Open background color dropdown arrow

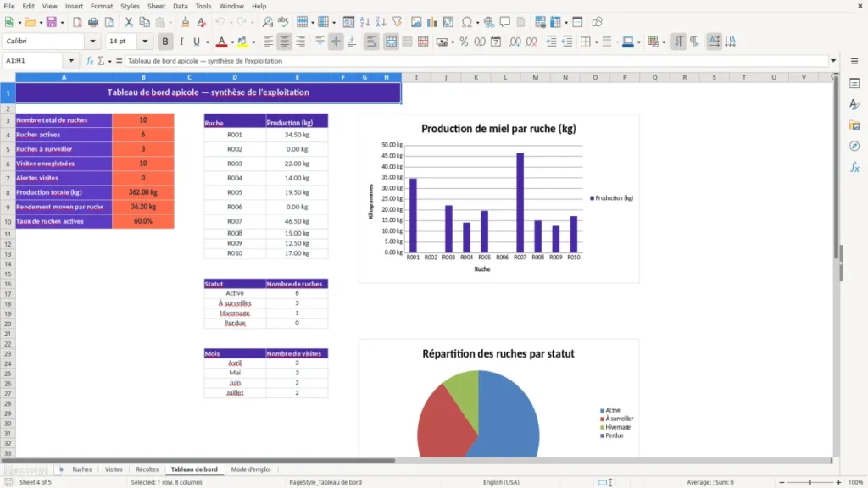click(253, 42)
